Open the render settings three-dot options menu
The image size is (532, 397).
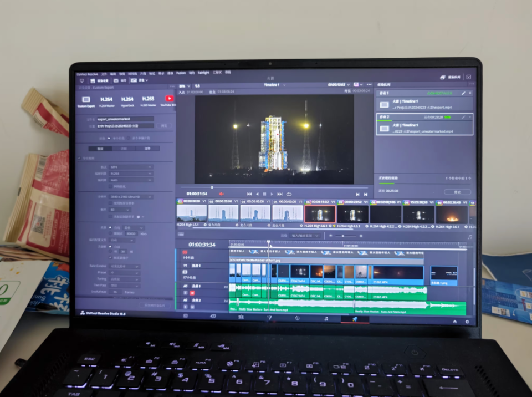pyautogui.click(x=172, y=86)
